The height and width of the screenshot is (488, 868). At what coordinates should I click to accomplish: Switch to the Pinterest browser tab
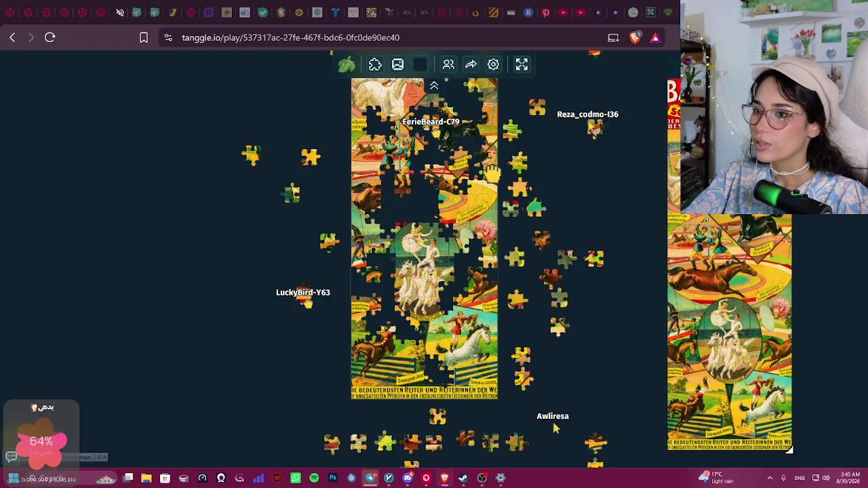[546, 12]
